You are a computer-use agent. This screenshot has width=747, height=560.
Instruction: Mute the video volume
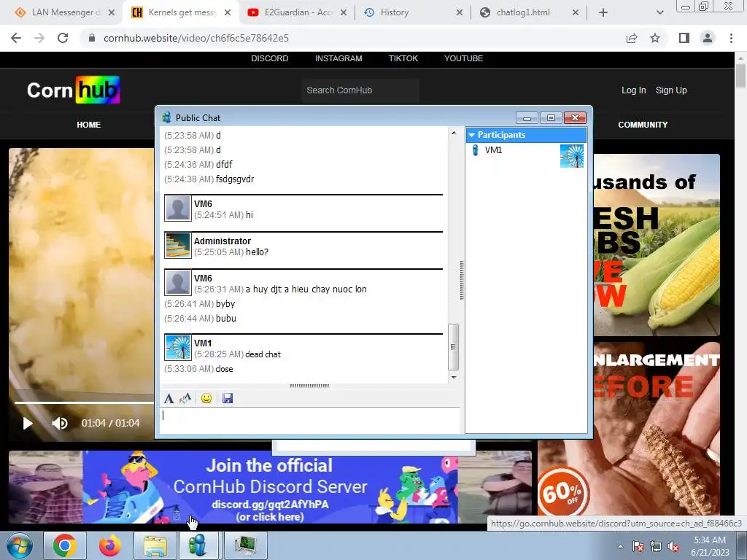point(60,424)
